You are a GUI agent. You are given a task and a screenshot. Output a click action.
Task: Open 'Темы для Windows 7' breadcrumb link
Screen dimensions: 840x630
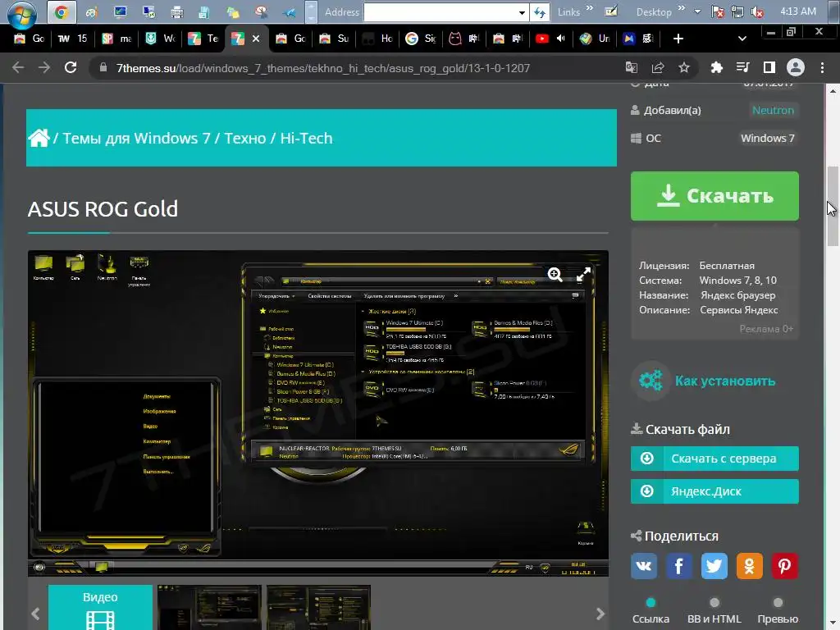tap(137, 138)
